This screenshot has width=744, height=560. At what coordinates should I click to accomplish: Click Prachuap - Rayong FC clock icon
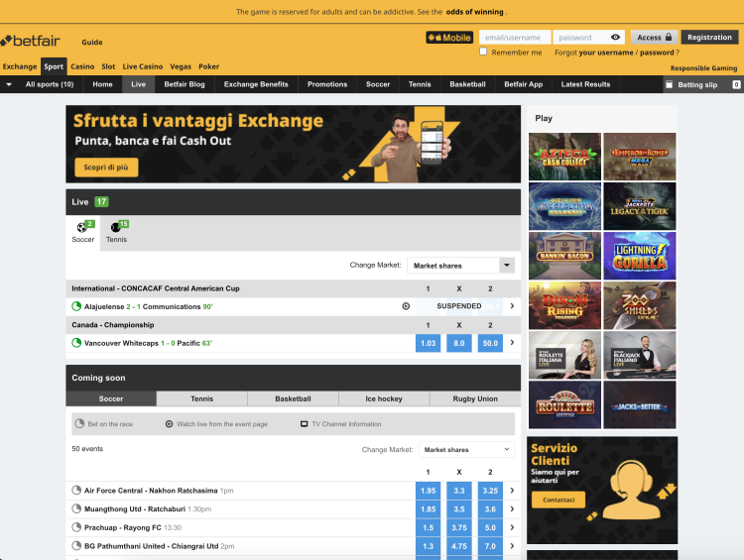tap(76, 527)
